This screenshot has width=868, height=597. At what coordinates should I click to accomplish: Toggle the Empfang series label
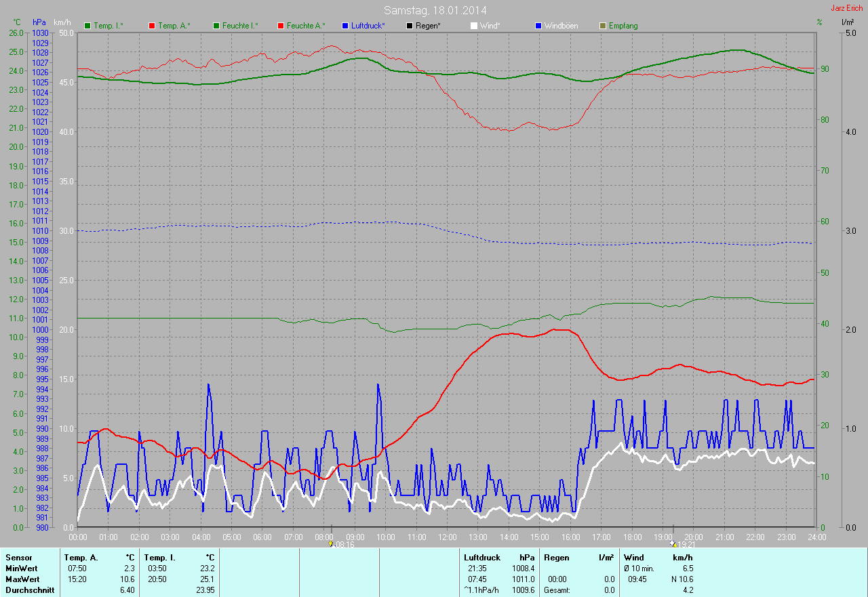coord(623,26)
